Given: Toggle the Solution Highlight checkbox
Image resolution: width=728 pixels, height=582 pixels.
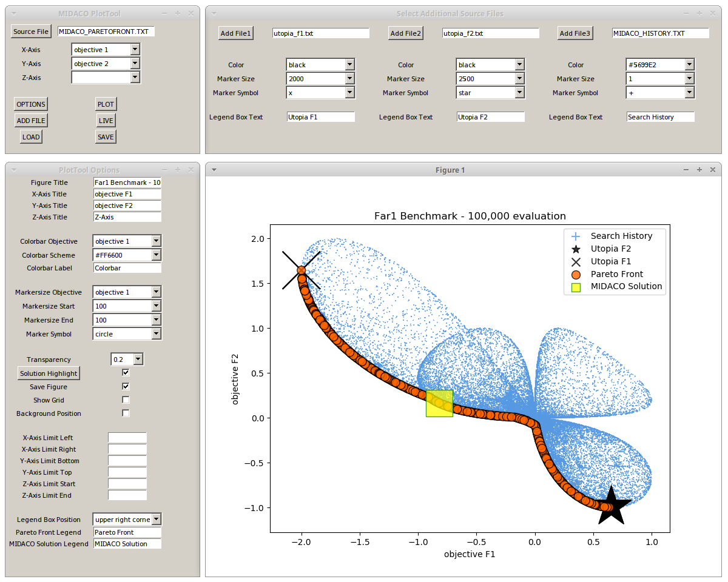Looking at the screenshot, I should pos(126,372).
